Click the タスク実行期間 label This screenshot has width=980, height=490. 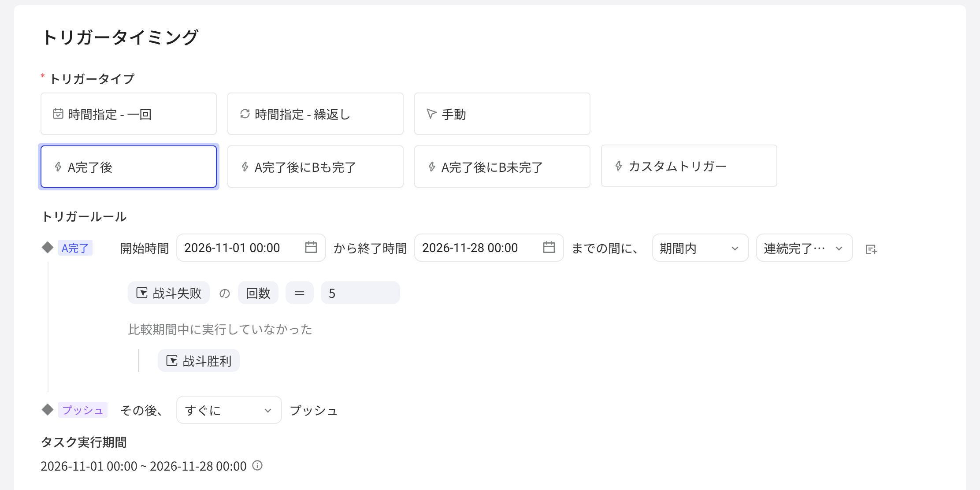pyautogui.click(x=84, y=442)
